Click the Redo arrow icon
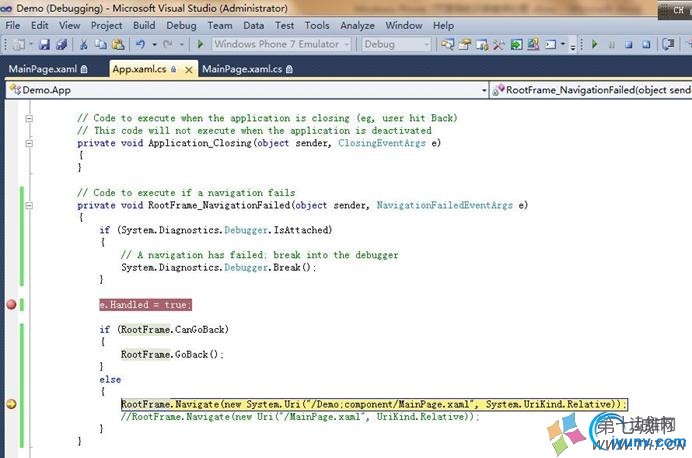The height and width of the screenshot is (458, 692). [168, 44]
